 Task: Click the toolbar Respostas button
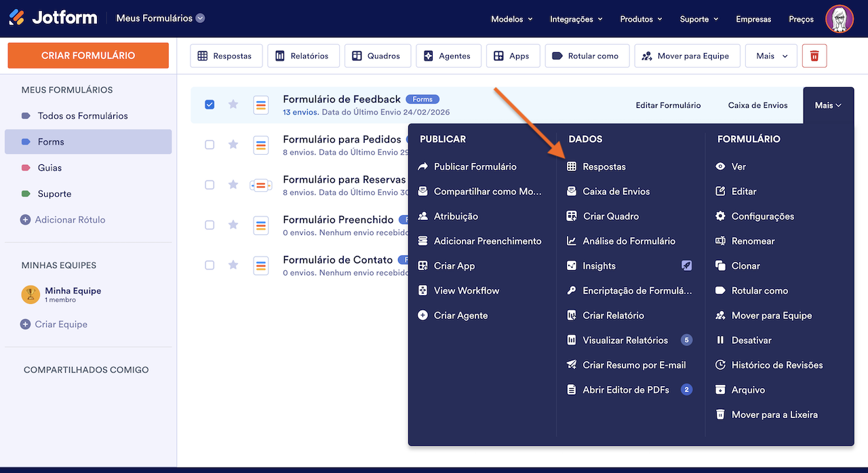(x=226, y=56)
